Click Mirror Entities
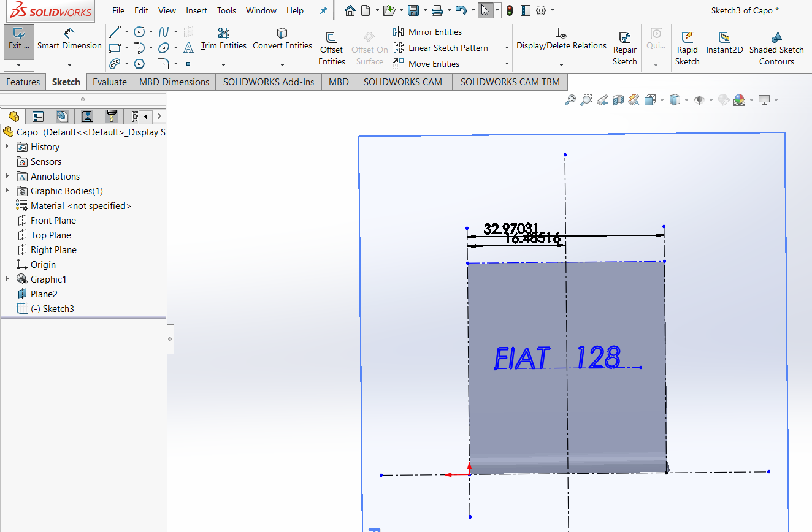 coord(428,32)
